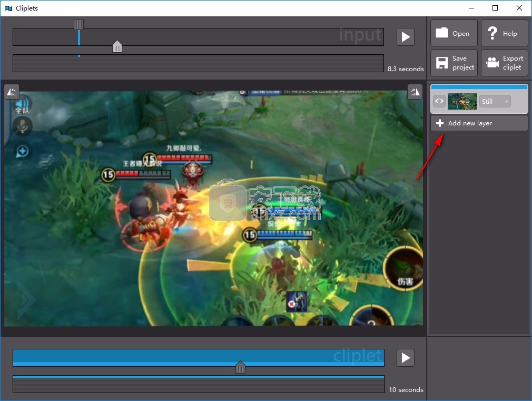
Task: Click the blue cliplet timeline track
Action: [199, 358]
